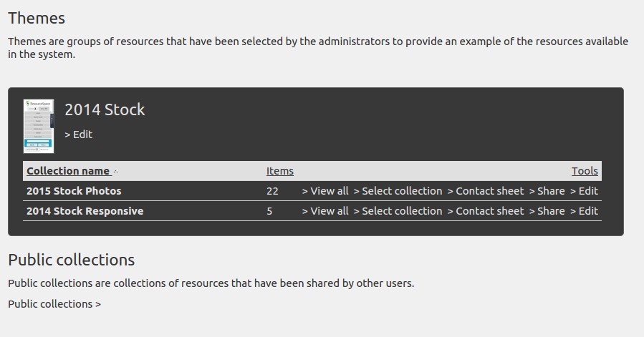Edit the 2015 Stock Photos collection
Image resolution: width=644 pixels, height=337 pixels.
584,191
